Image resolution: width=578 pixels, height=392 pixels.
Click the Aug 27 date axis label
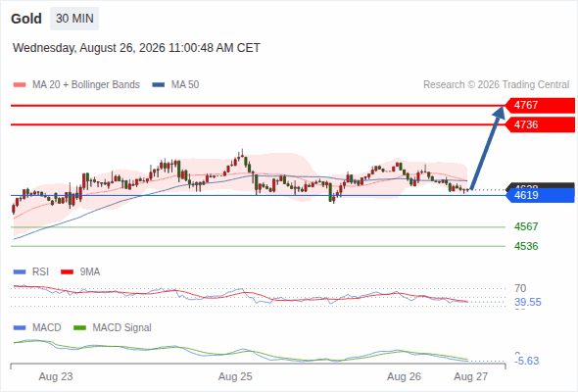471,376
